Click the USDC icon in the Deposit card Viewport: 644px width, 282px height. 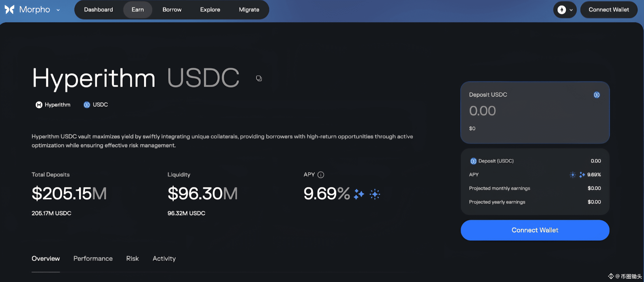pyautogui.click(x=597, y=95)
